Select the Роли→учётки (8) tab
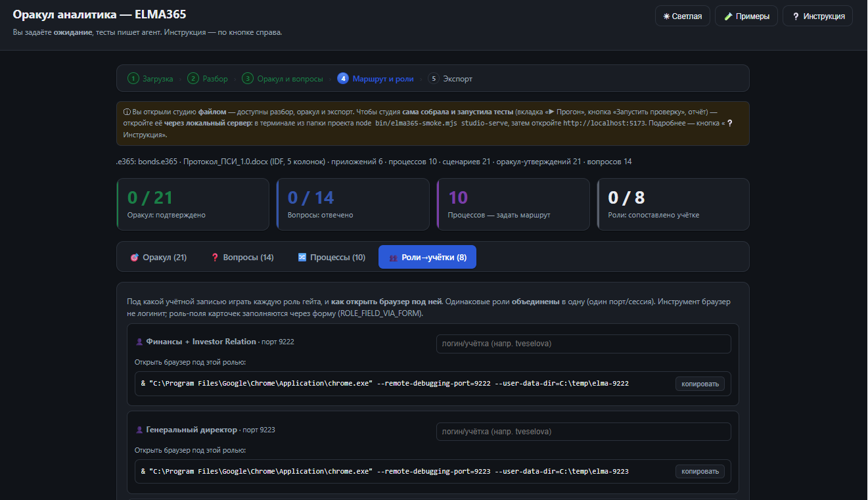868x500 pixels. 427,257
